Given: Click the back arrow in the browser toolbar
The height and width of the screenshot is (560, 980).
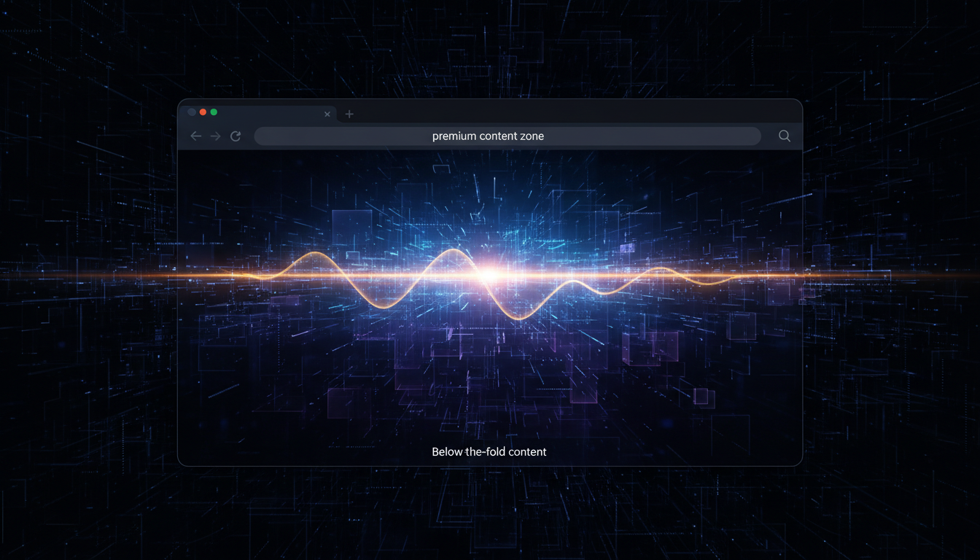Looking at the screenshot, I should pos(195,136).
